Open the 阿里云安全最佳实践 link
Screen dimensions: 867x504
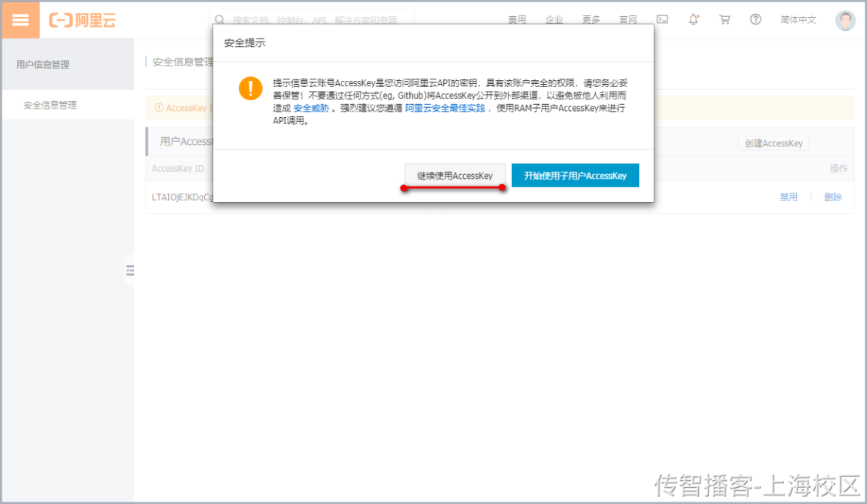[x=445, y=109]
